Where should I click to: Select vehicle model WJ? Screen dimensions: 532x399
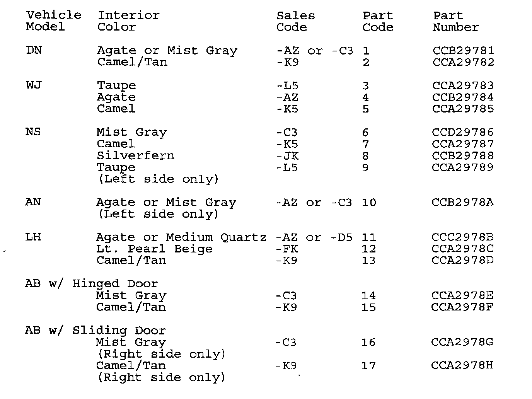click(x=34, y=85)
